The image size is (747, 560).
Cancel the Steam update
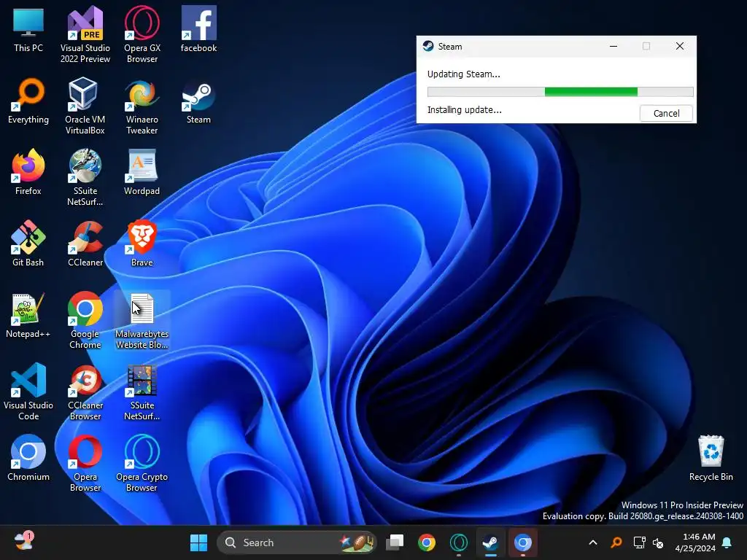pyautogui.click(x=666, y=113)
